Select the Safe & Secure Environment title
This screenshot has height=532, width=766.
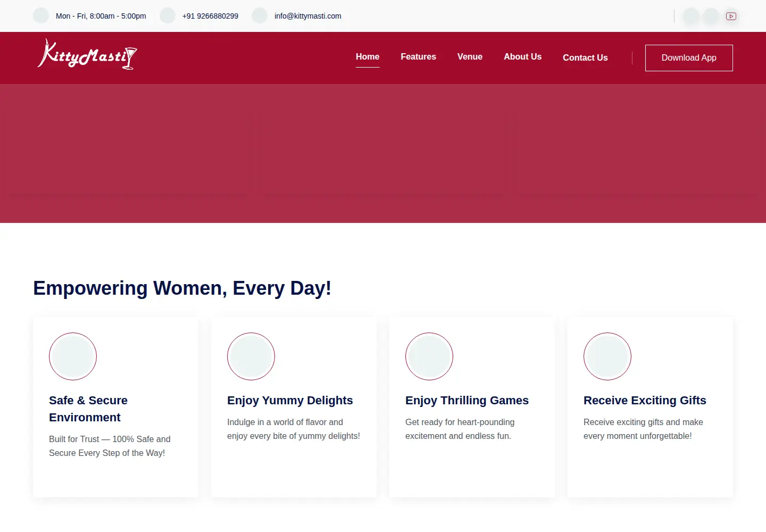(88, 409)
